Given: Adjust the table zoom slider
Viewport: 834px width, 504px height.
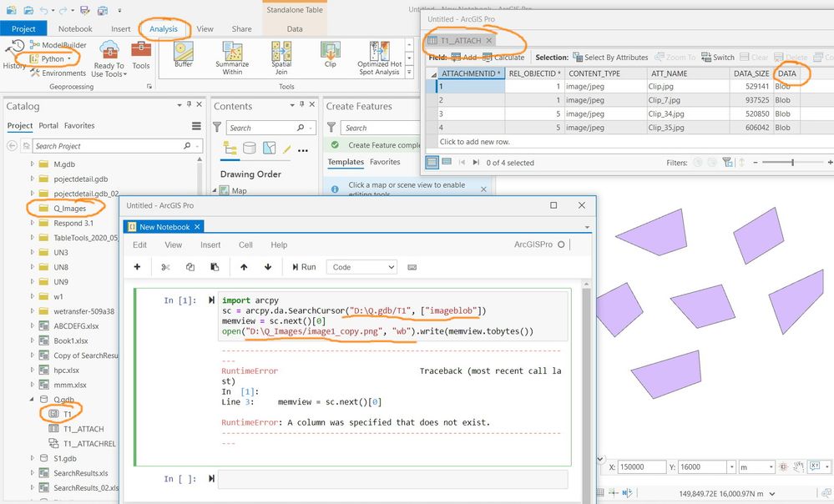Looking at the screenshot, I should 792,162.
